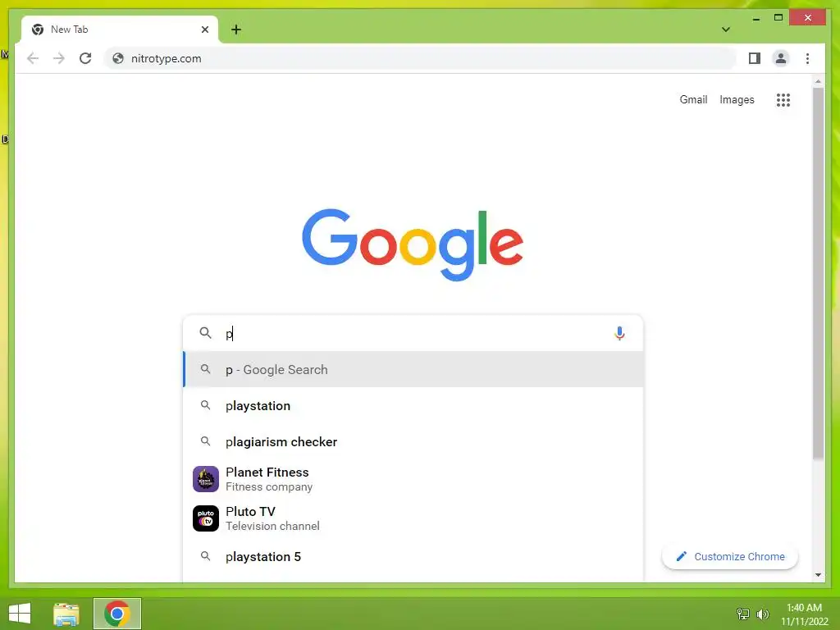Click the globe site info icon
Viewport: 840px width, 630px height.
point(118,58)
